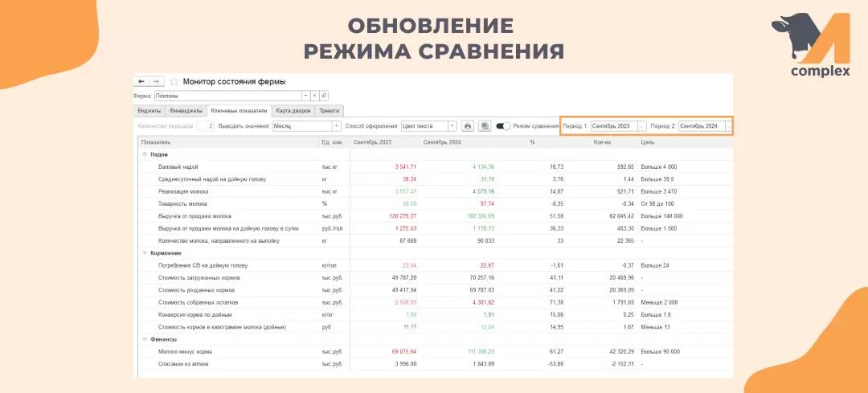Click the Ед. изм column header
The height and width of the screenshot is (393, 868).
coord(334,142)
